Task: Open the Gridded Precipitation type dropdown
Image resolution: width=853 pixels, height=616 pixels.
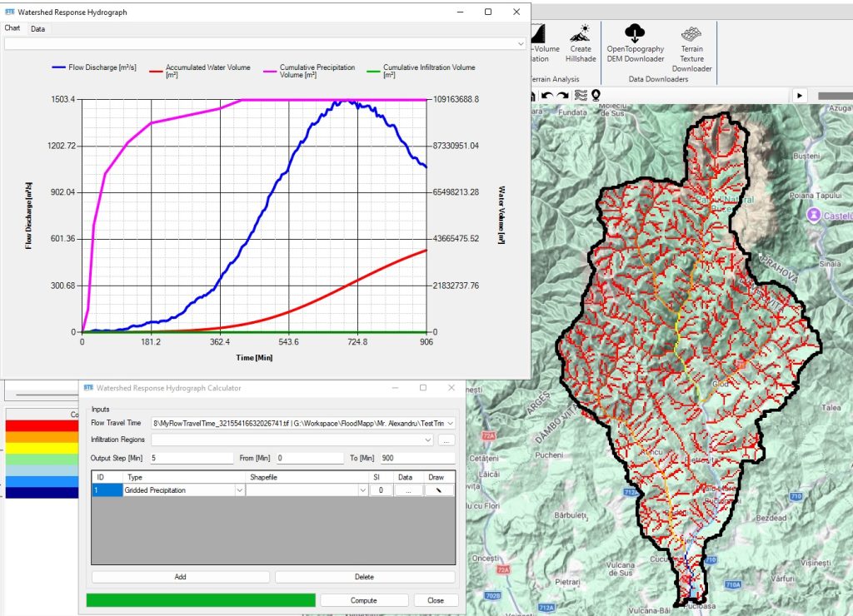Action: coord(240,490)
